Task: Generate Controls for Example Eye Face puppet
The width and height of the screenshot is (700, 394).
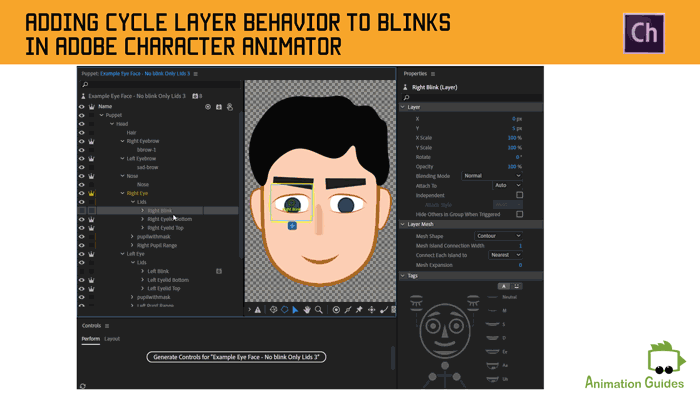Action: pos(236,357)
